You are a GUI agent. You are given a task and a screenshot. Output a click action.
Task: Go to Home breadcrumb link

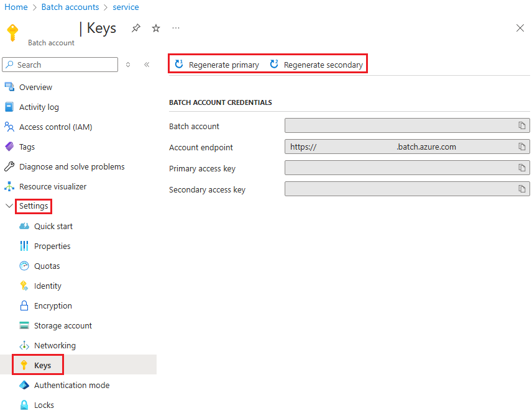[16, 7]
